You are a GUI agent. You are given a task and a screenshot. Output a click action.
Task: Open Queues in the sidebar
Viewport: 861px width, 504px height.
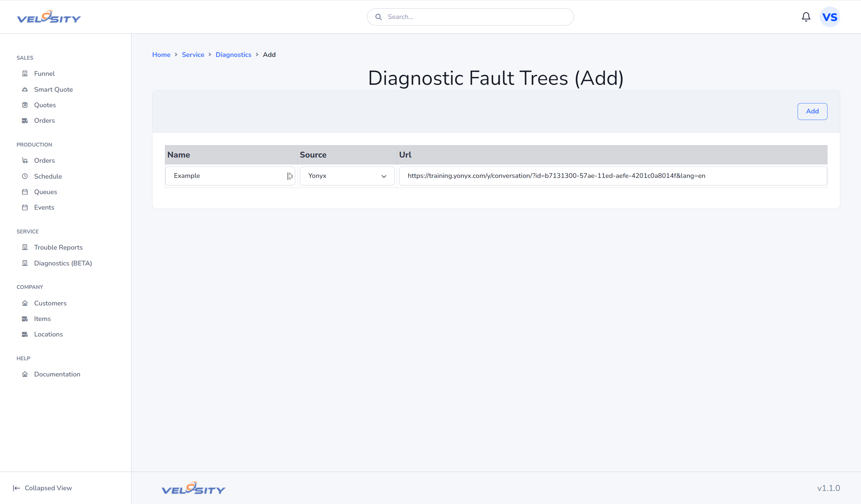click(x=46, y=192)
